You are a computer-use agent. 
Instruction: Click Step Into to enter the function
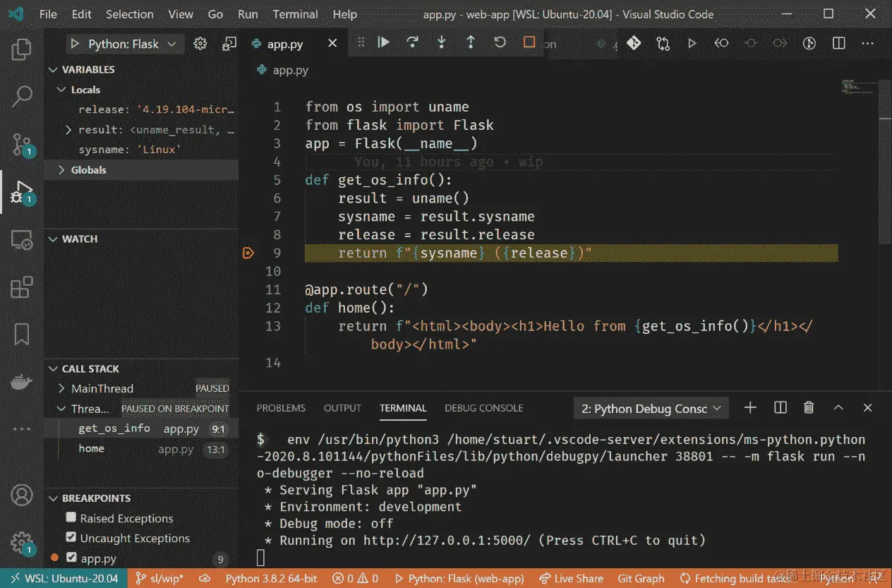441,42
